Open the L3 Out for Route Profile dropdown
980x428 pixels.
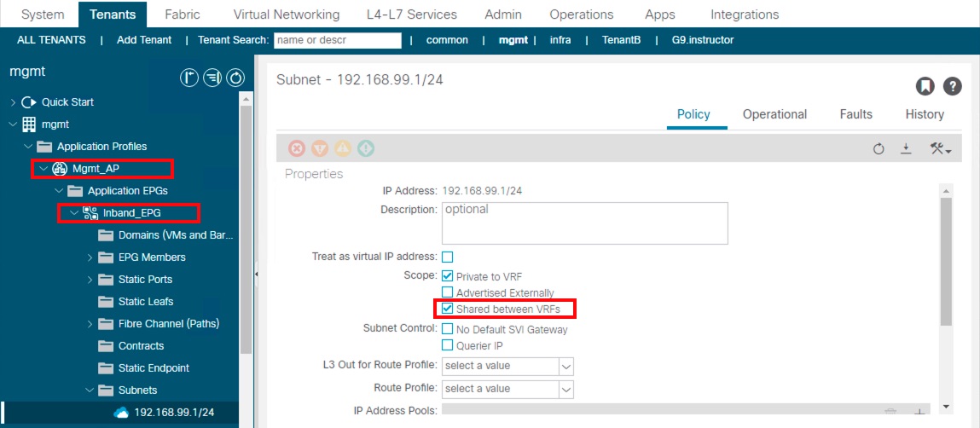pyautogui.click(x=507, y=366)
